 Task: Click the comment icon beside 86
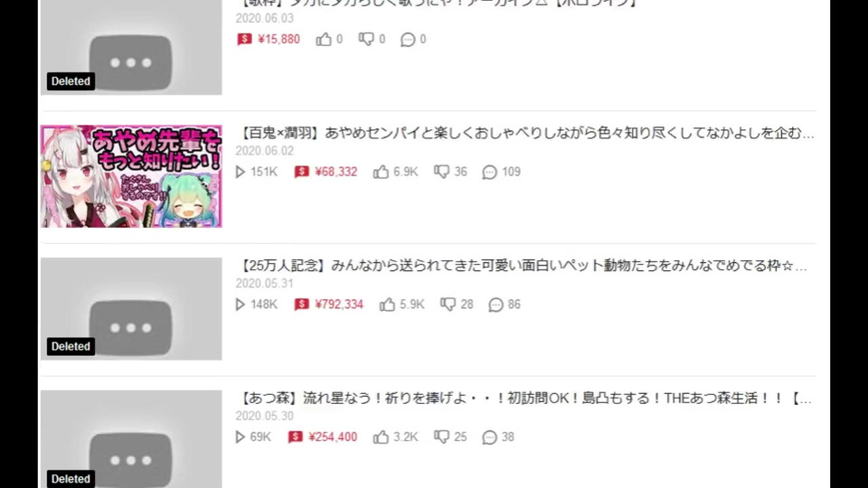(x=496, y=305)
